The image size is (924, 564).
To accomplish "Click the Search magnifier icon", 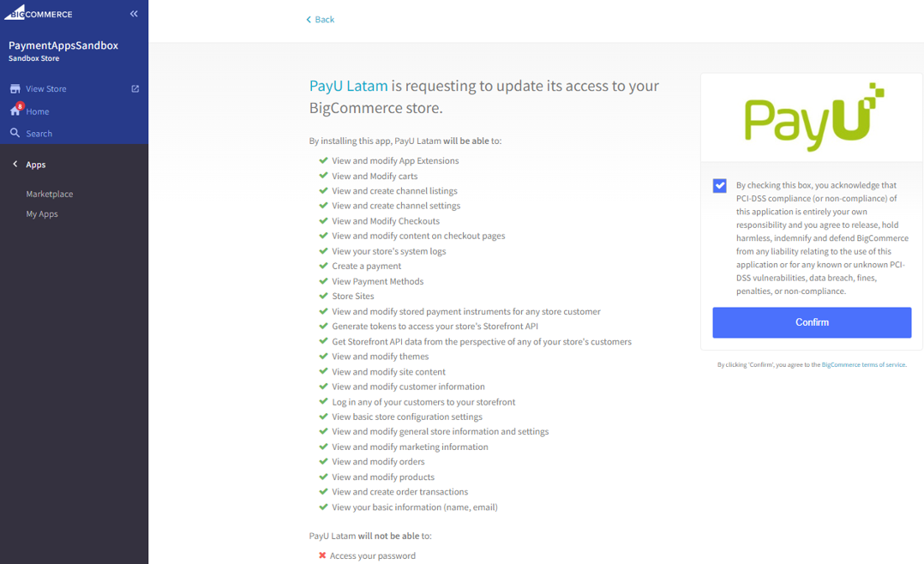I will (15, 133).
